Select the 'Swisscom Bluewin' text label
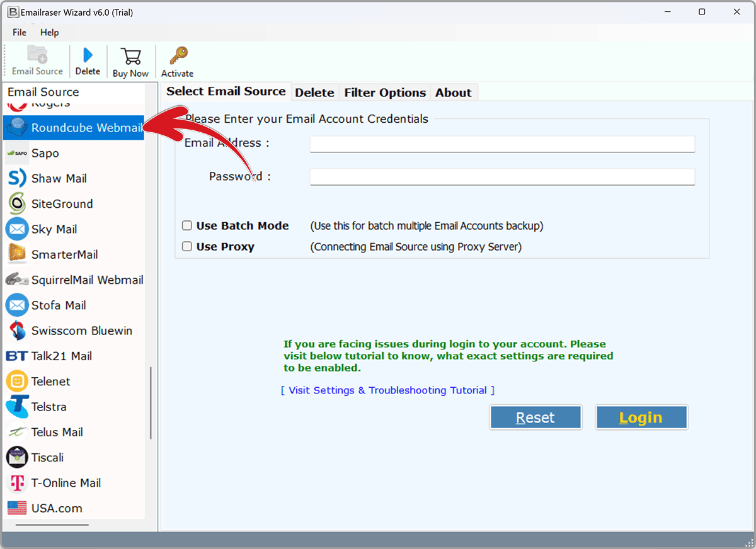The height and width of the screenshot is (549, 756). 82,331
